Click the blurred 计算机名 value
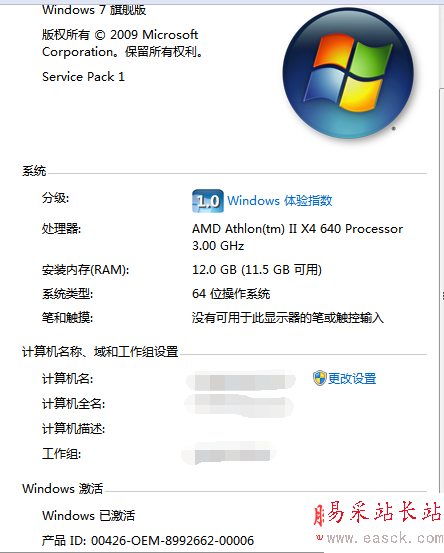This screenshot has width=444, height=553. pyautogui.click(x=241, y=381)
